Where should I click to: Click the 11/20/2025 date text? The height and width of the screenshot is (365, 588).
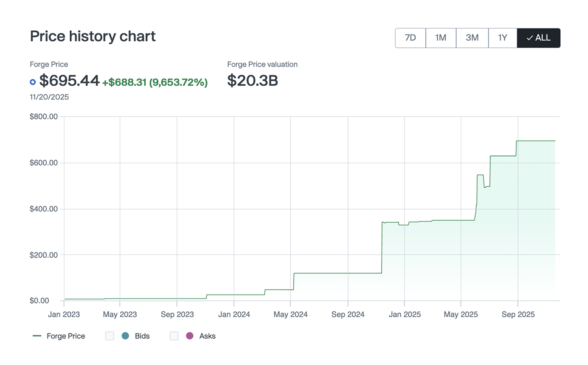49,97
